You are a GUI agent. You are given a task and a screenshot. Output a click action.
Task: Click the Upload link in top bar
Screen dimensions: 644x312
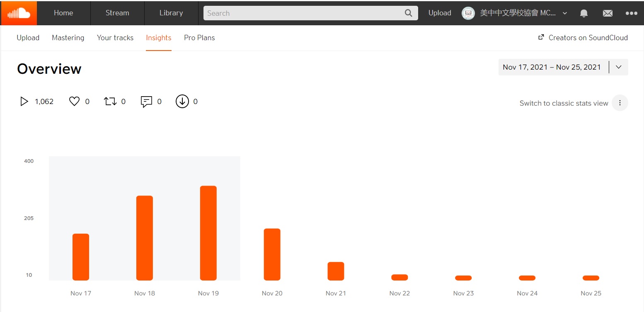pyautogui.click(x=439, y=13)
